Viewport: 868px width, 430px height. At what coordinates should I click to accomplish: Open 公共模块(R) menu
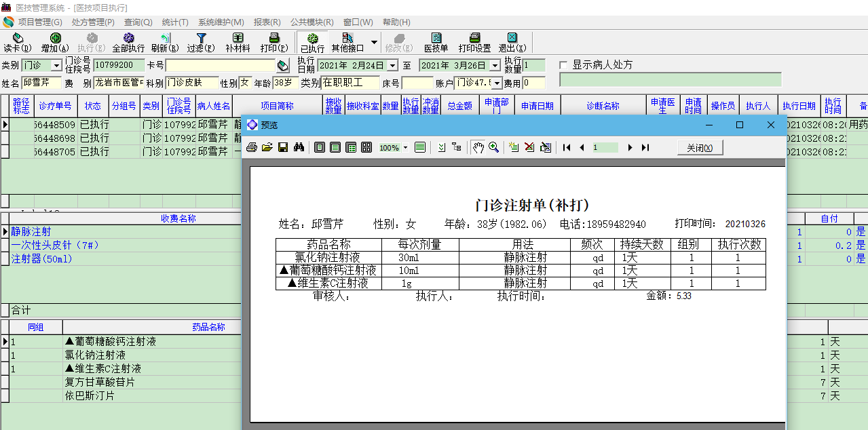(x=312, y=22)
